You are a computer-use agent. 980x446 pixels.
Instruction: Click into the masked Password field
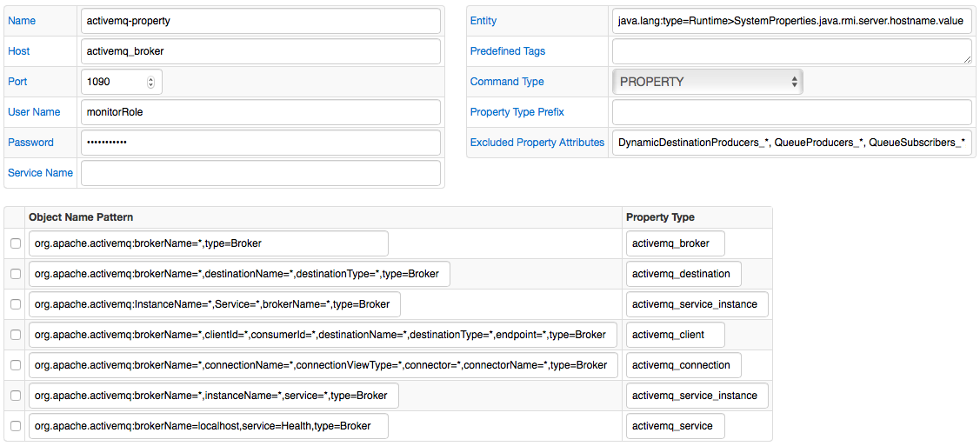tap(261, 143)
